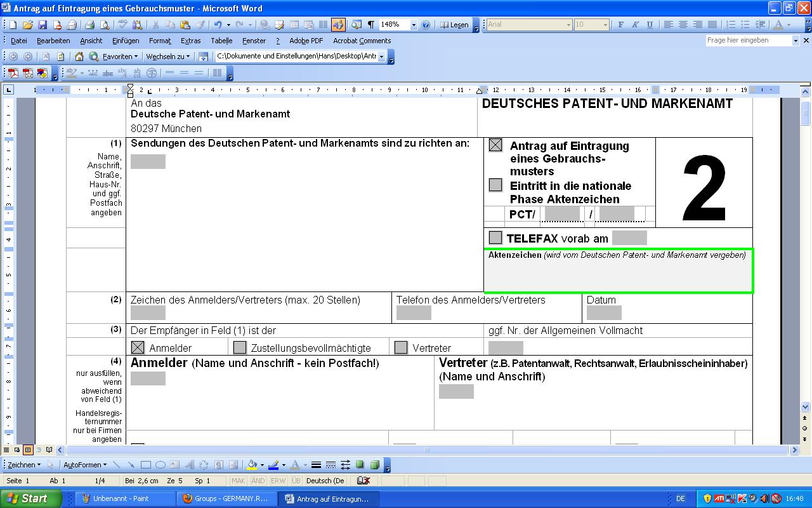Open the Bearbeiten menu
This screenshot has width=812, height=508.
(53, 41)
